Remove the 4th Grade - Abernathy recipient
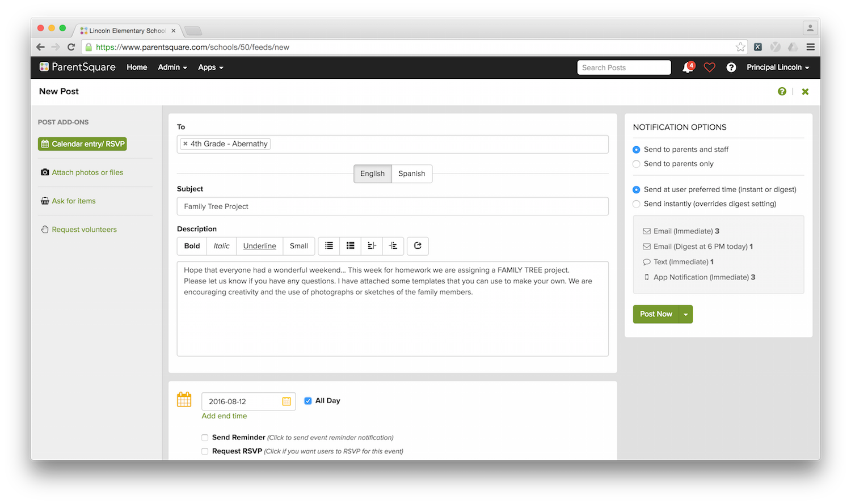This screenshot has width=851, height=504. click(x=186, y=144)
